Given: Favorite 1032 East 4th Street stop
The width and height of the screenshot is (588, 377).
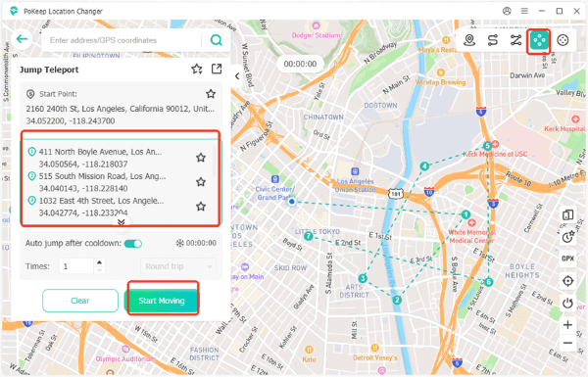Looking at the screenshot, I should coord(201,207).
